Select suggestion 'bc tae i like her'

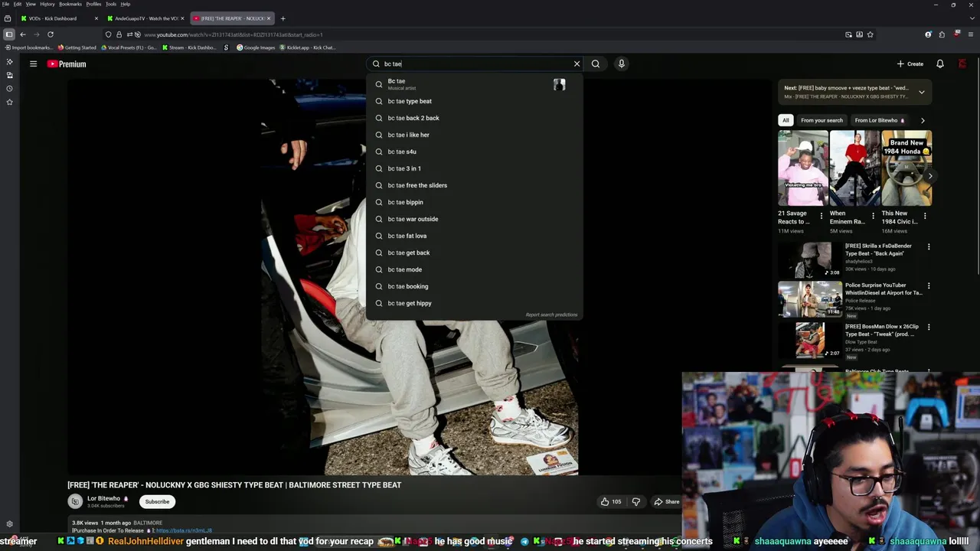(x=475, y=135)
